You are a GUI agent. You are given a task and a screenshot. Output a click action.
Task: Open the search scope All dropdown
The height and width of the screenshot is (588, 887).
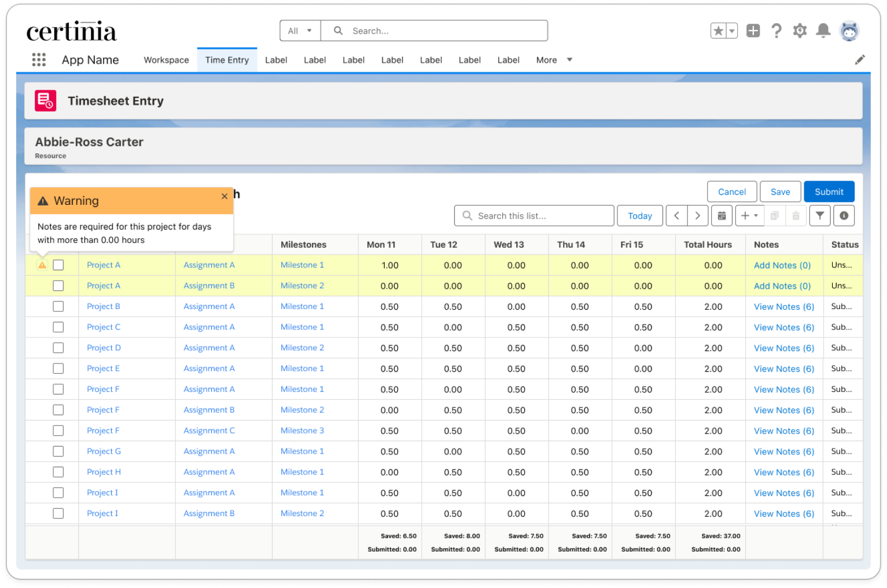tap(300, 31)
